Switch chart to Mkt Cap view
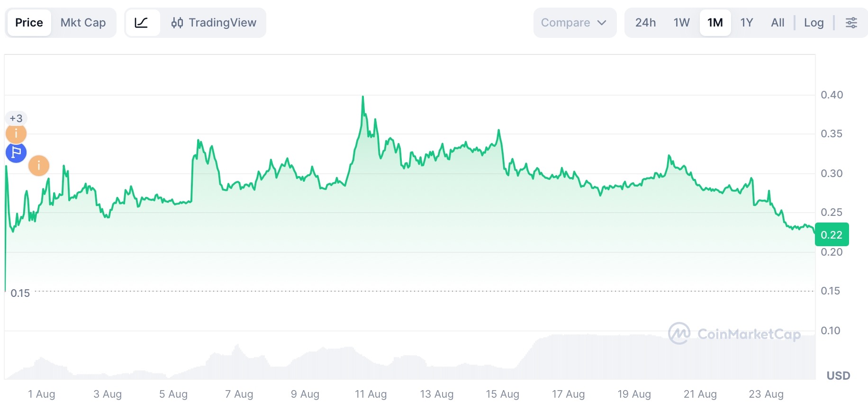The width and height of the screenshot is (868, 410). [x=83, y=23]
